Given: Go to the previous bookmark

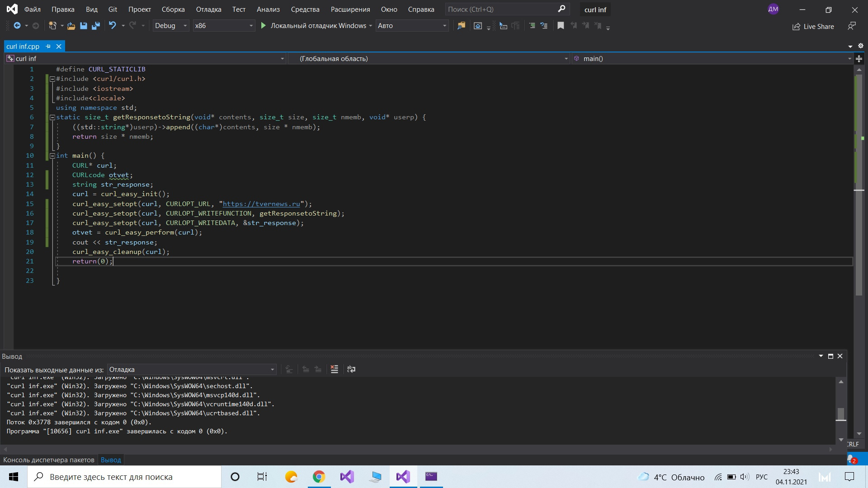Looking at the screenshot, I should [574, 26].
